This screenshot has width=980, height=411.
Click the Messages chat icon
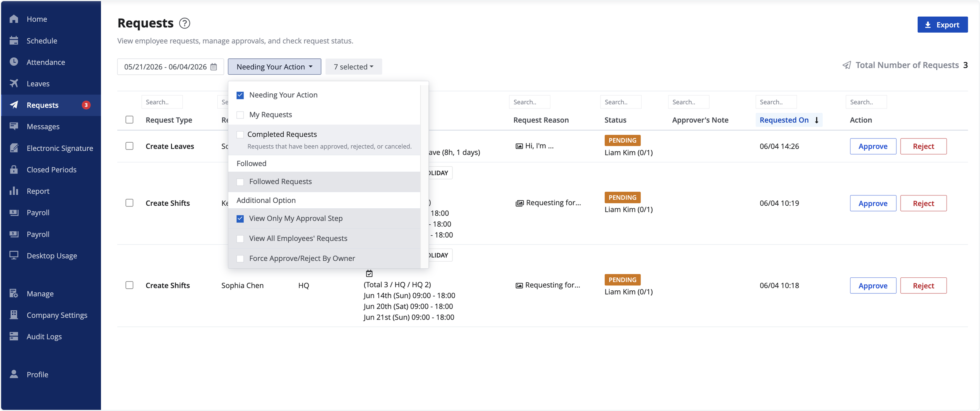(x=14, y=126)
